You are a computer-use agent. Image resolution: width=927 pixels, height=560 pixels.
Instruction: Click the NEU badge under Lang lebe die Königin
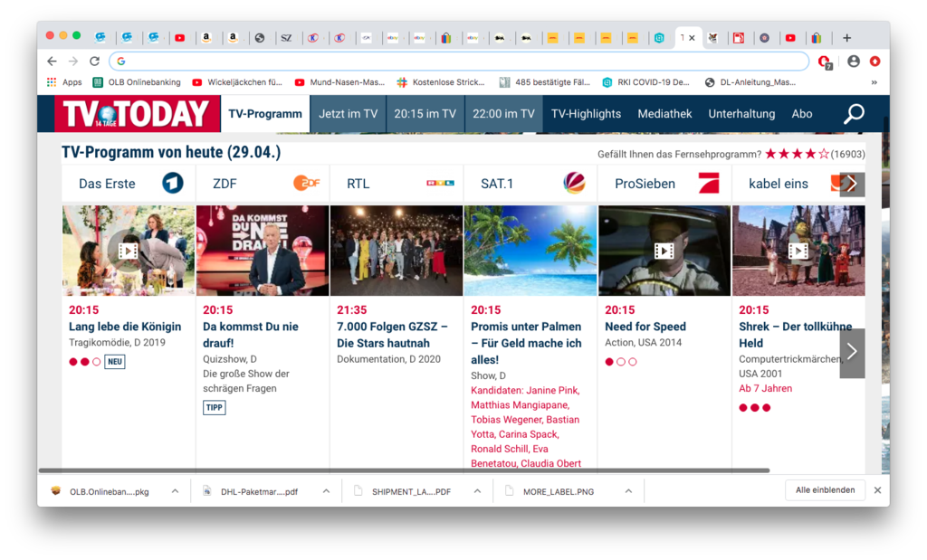tap(115, 362)
